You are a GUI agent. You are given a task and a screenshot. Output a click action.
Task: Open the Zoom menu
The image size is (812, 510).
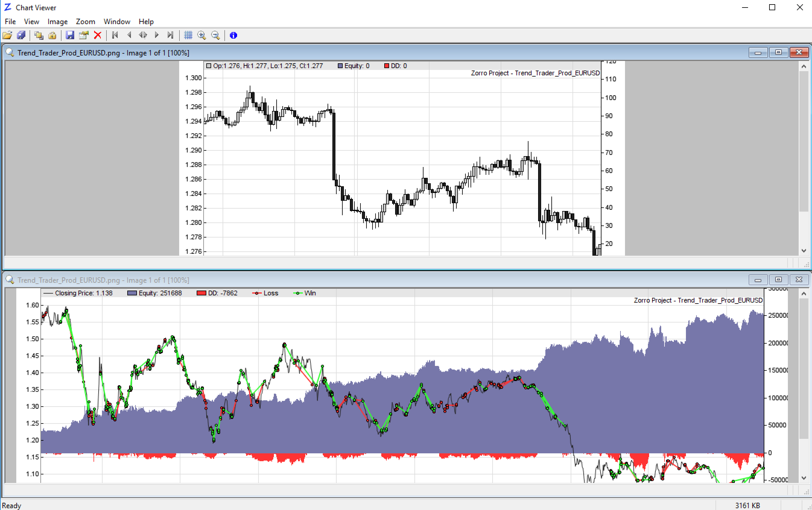point(85,22)
